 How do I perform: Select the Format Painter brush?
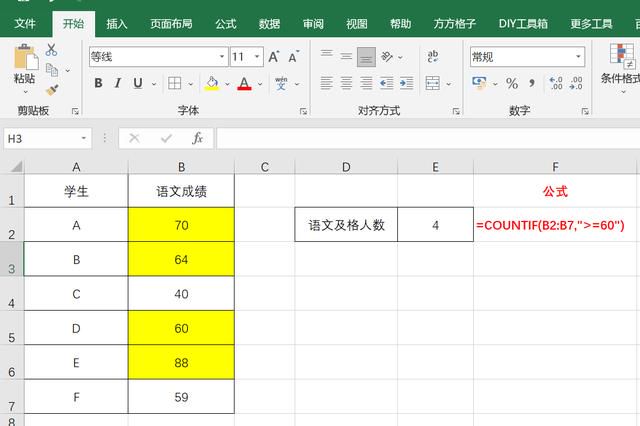(x=52, y=90)
